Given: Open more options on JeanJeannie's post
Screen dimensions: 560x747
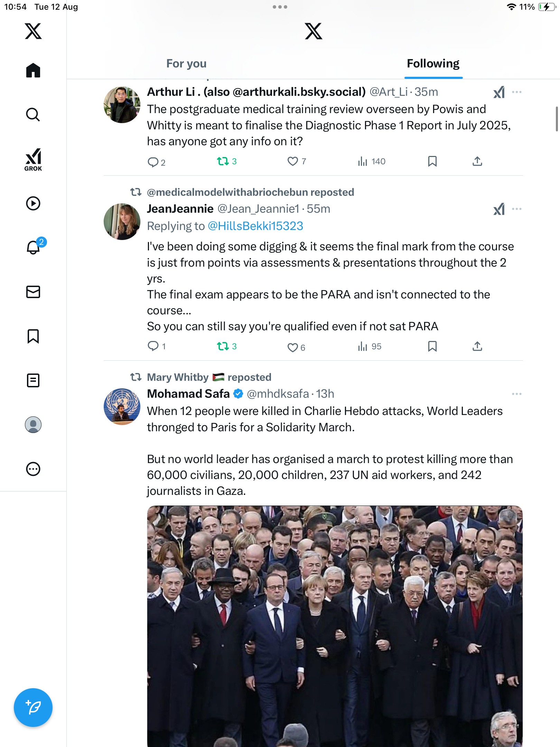Looking at the screenshot, I should (516, 209).
